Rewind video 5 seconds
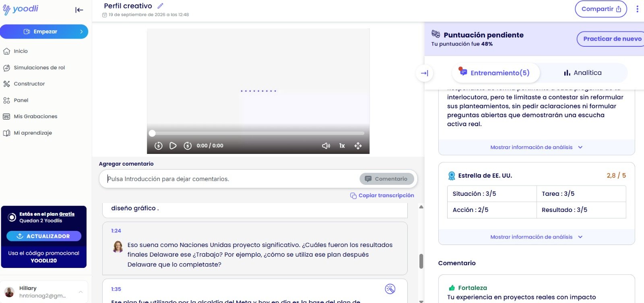 point(159,146)
